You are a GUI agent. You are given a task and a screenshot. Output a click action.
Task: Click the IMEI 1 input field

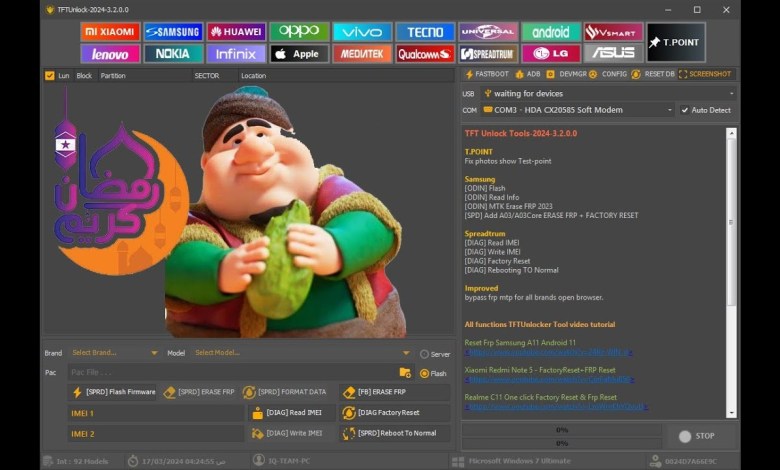(156, 413)
